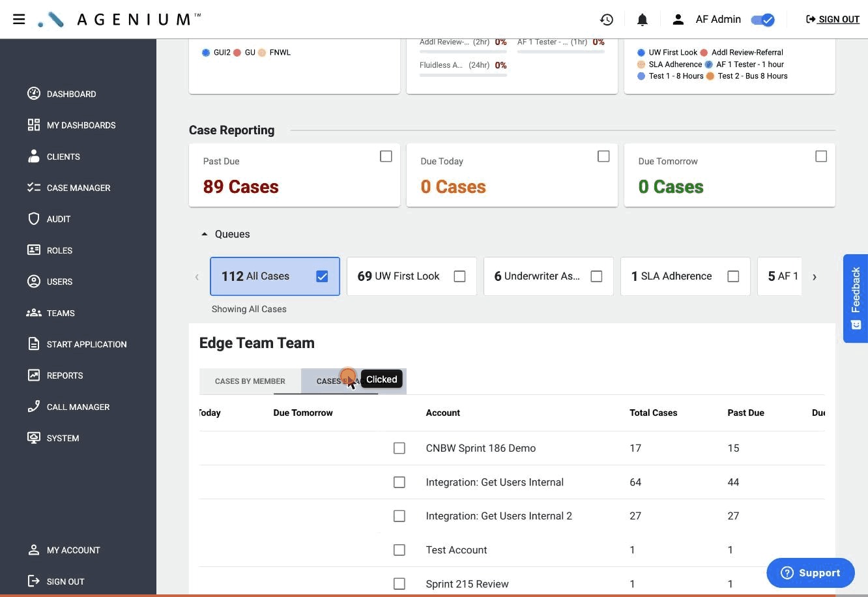Click Sign Out in the sidebar
The width and height of the screenshot is (868, 597).
(65, 581)
